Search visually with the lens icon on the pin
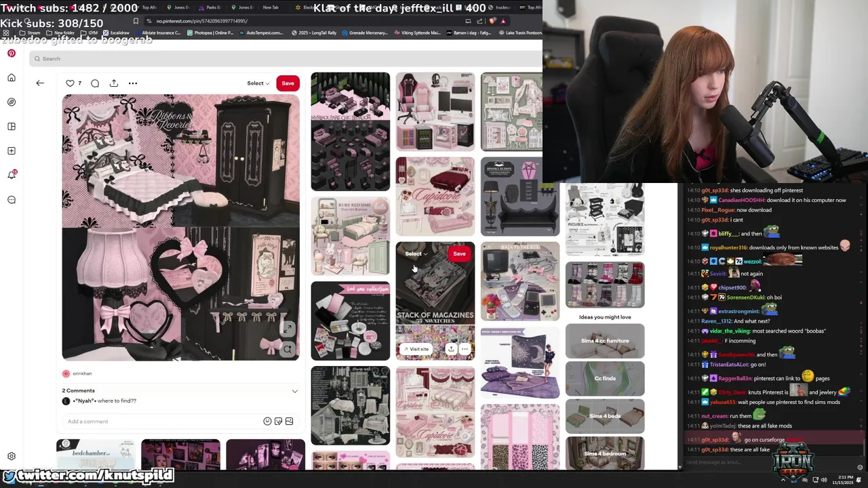Viewport: 868px width, 488px height. tap(288, 349)
